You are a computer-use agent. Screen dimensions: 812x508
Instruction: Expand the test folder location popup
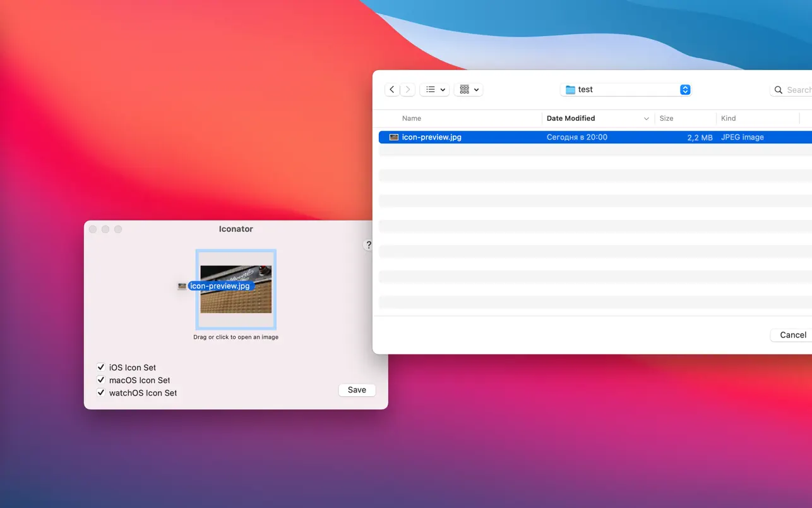[685, 90]
